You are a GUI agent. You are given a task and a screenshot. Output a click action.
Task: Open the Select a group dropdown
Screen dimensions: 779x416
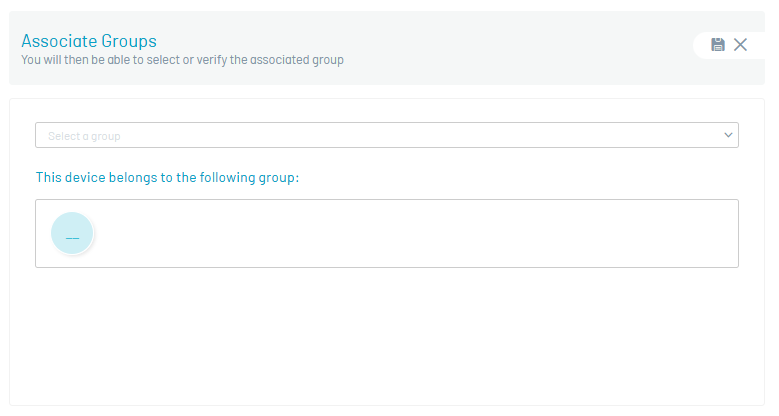[x=386, y=135]
